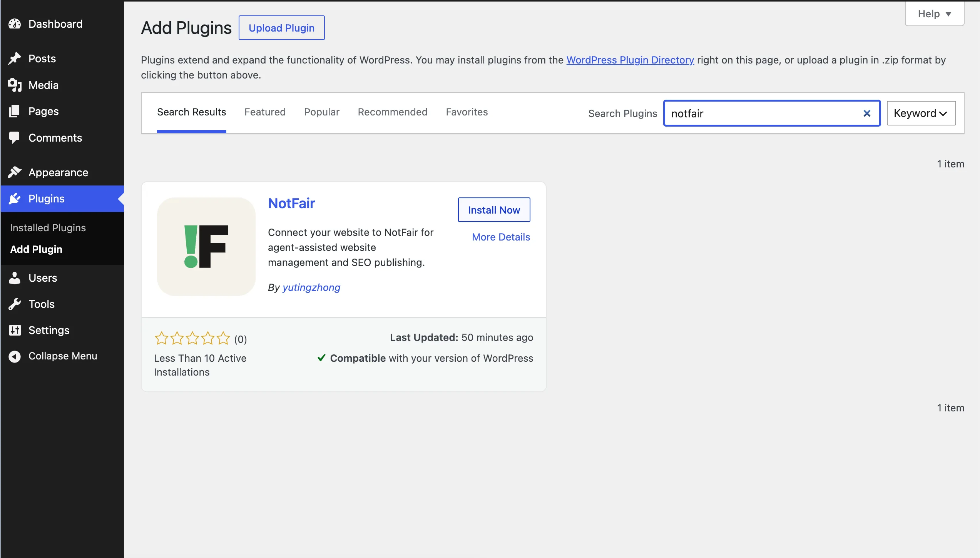Open the Pages menu label
This screenshot has width=980, height=558.
pyautogui.click(x=43, y=111)
